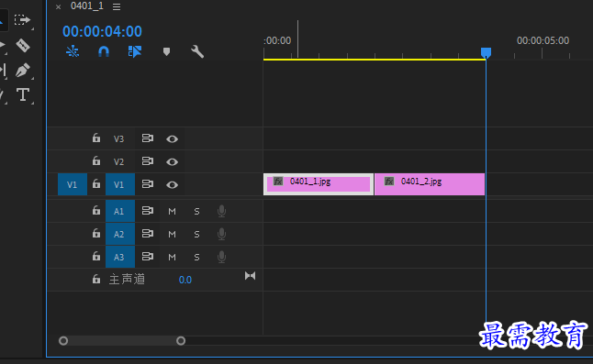Select the 0401_2.jpg clip
The height and width of the screenshot is (364, 593).
[430, 184]
